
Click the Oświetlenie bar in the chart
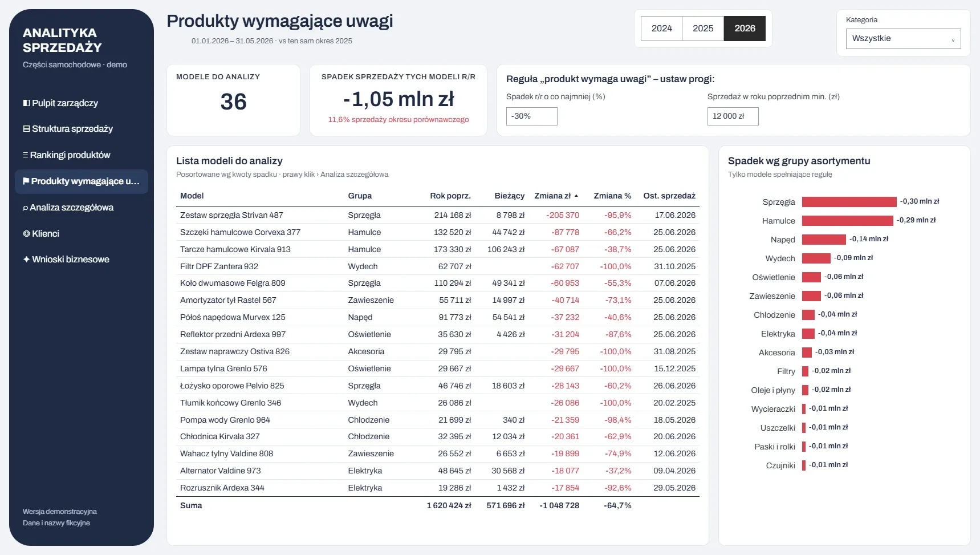coord(811,277)
